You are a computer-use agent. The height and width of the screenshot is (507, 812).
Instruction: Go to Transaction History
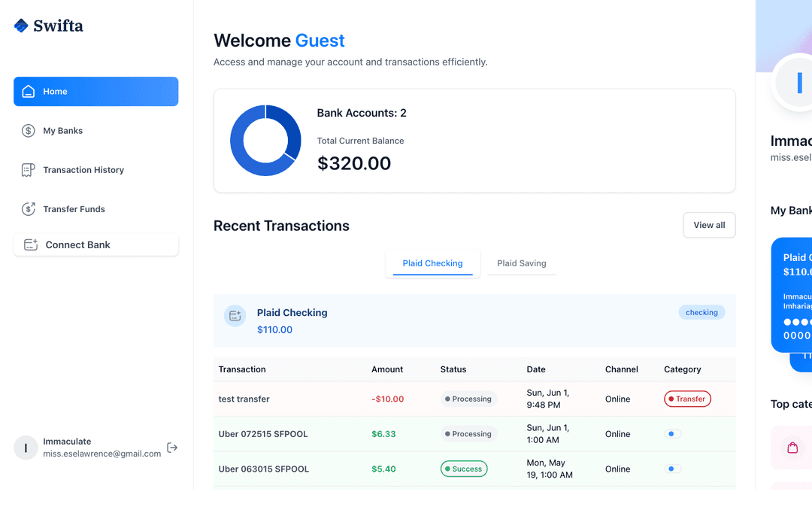83,170
